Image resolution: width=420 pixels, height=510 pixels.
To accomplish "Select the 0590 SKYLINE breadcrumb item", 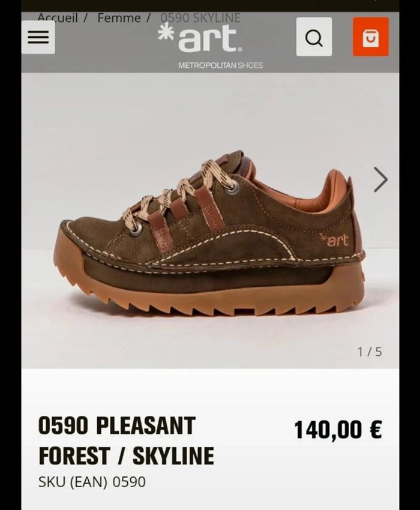I will (201, 17).
